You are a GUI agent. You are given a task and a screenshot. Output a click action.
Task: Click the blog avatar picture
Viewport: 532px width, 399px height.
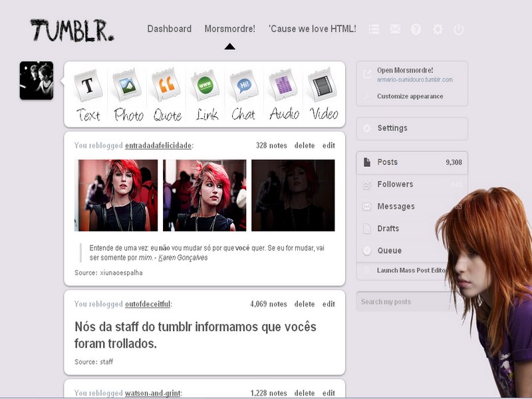tap(37, 80)
